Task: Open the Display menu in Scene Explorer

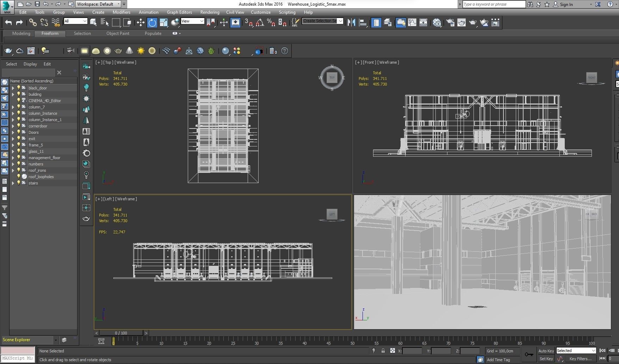Action: coord(30,64)
